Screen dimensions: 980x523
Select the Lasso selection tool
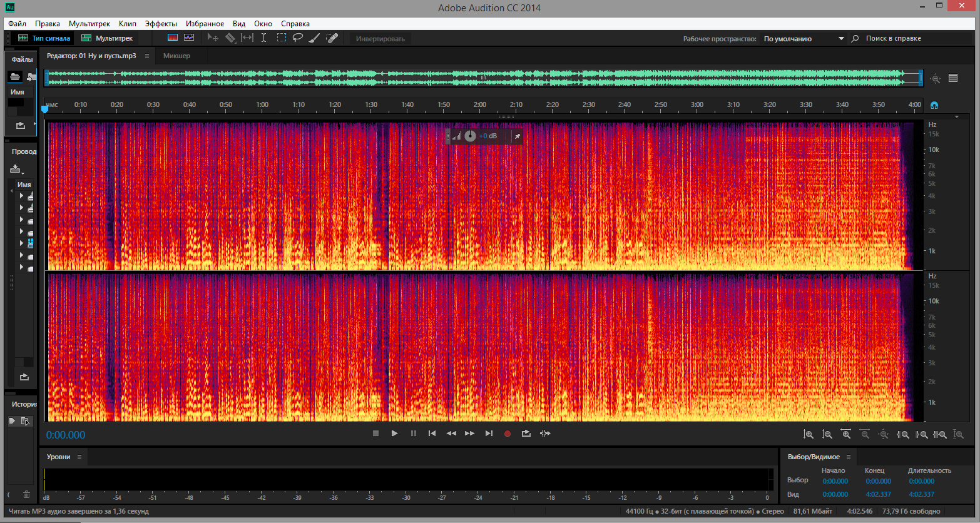click(x=298, y=38)
